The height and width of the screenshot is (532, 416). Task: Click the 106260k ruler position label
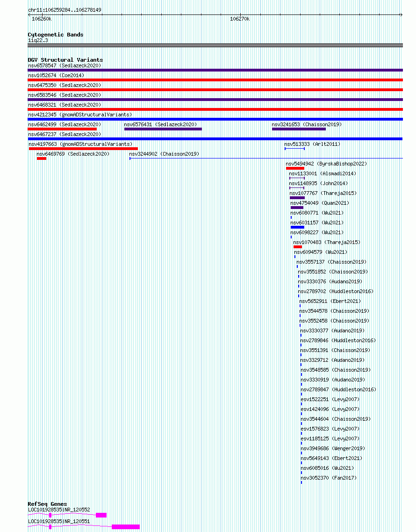[x=42, y=19]
